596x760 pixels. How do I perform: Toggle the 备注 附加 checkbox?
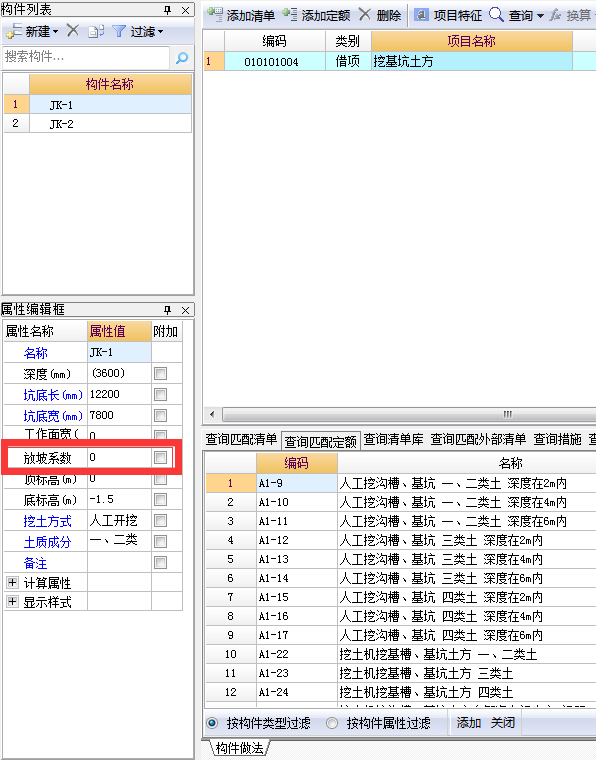(160, 563)
